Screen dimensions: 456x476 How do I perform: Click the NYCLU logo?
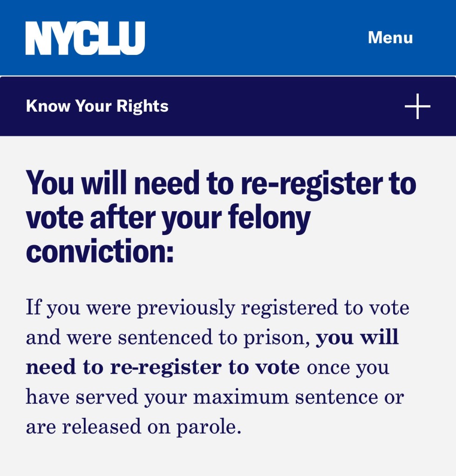(85, 38)
